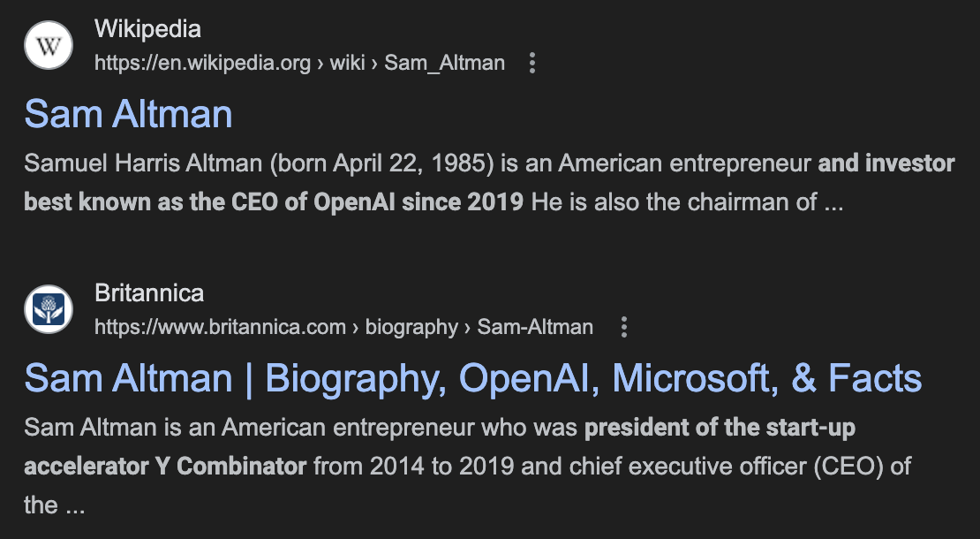Click the snippet beginning Samuel Harris Altman

point(489,183)
